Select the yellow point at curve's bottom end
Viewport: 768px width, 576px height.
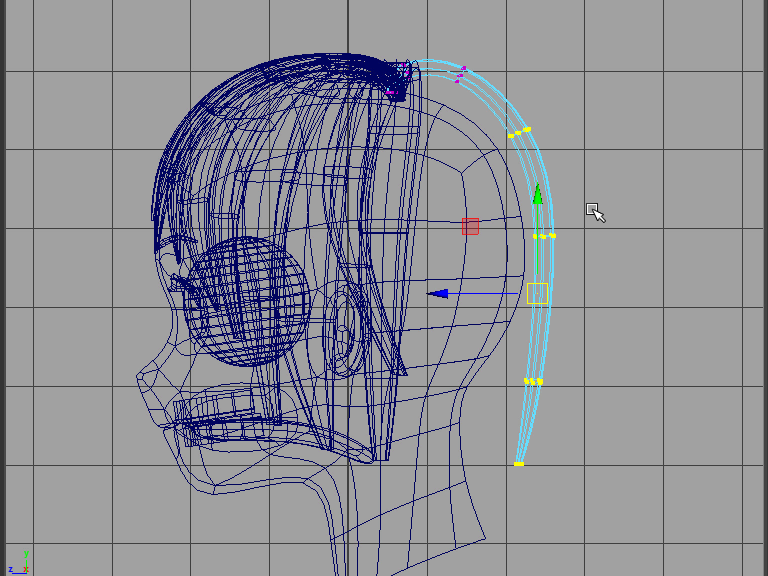pyautogui.click(x=518, y=464)
